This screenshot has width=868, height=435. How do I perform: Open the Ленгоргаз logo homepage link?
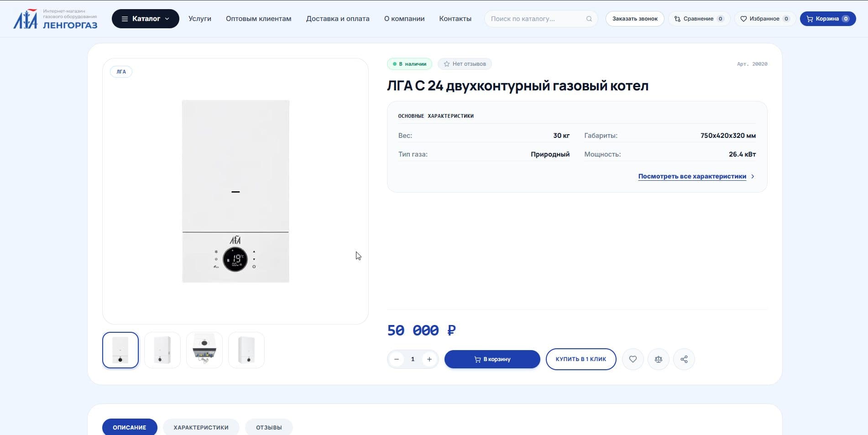point(55,19)
